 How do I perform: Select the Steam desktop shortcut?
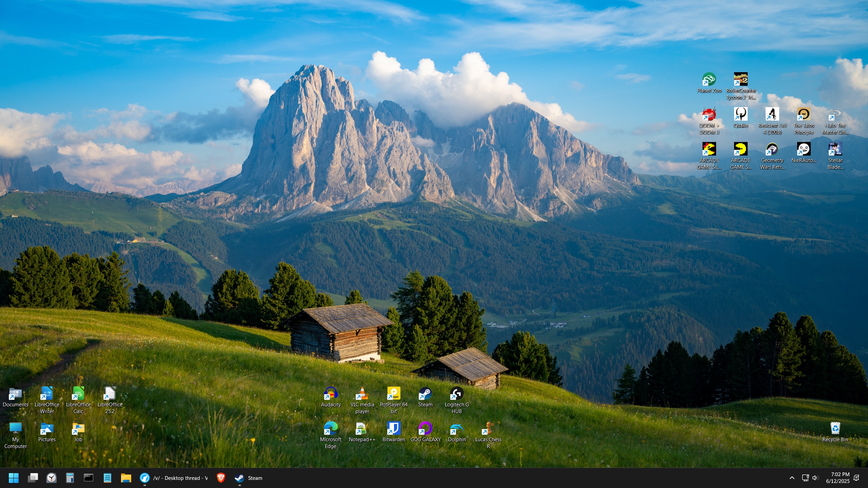tap(425, 397)
